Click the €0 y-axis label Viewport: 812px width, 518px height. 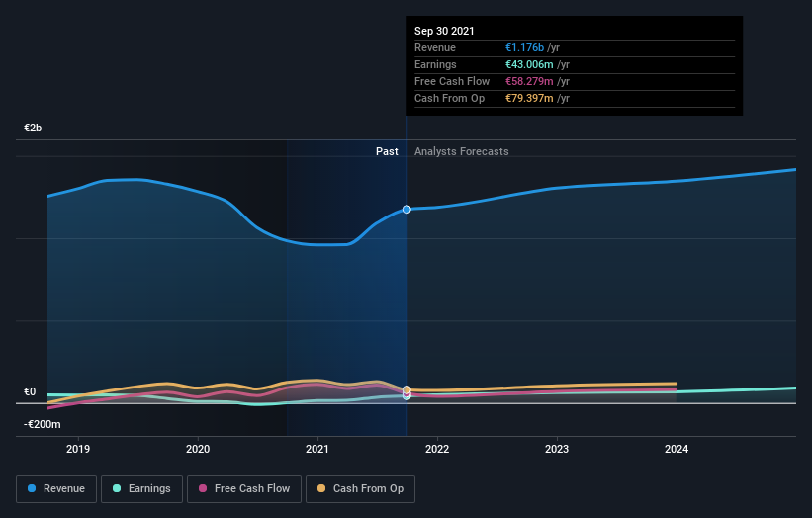point(30,391)
